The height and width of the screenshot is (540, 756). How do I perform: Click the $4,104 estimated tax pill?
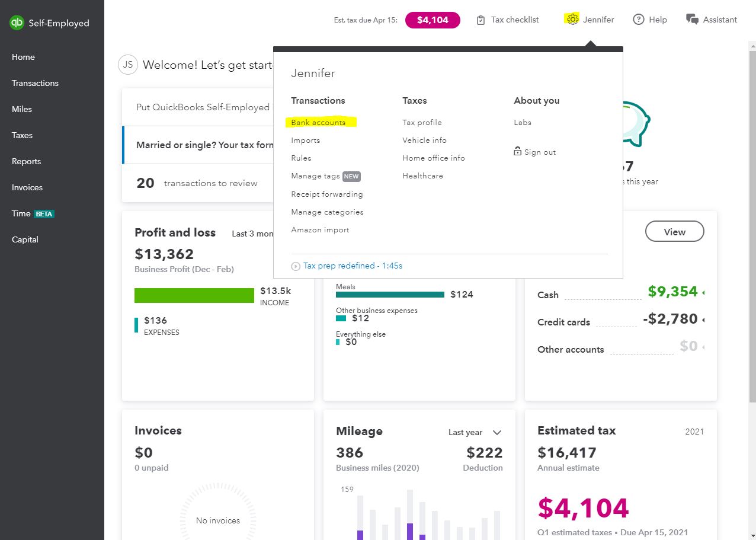coord(433,20)
